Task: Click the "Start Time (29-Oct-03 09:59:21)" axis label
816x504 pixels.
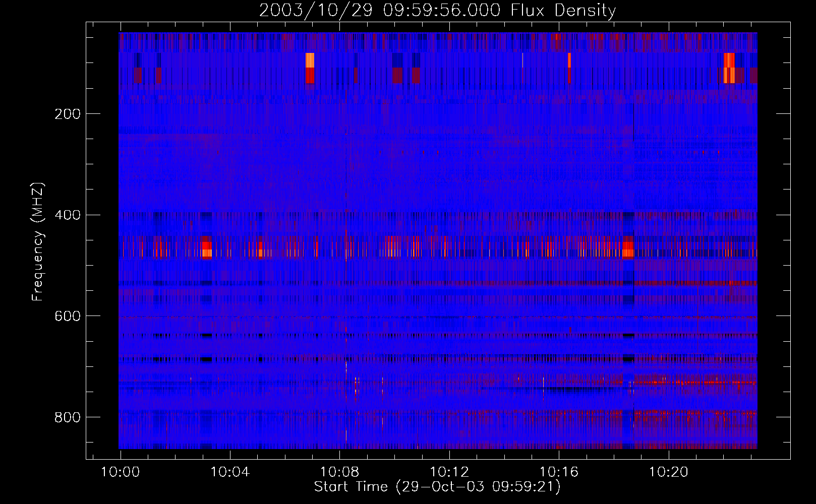Action: coord(437,487)
